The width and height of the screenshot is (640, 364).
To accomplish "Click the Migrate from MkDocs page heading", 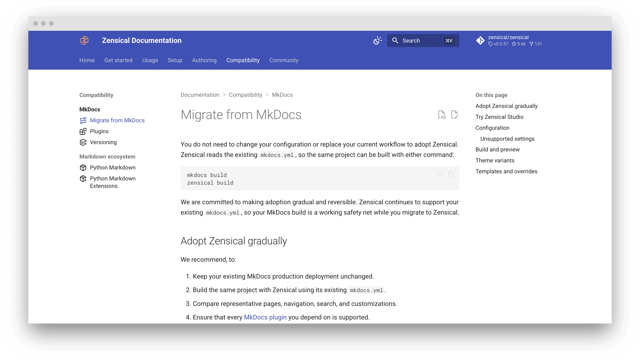I will point(241,115).
